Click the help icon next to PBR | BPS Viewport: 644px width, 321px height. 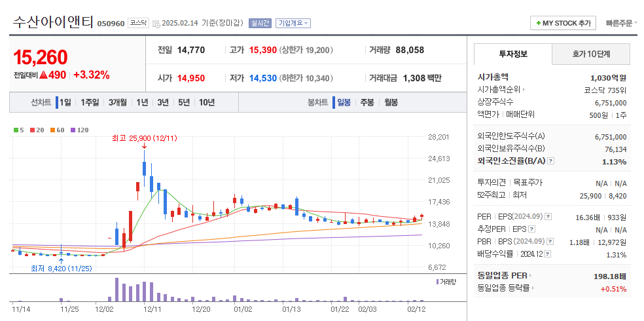(x=550, y=242)
